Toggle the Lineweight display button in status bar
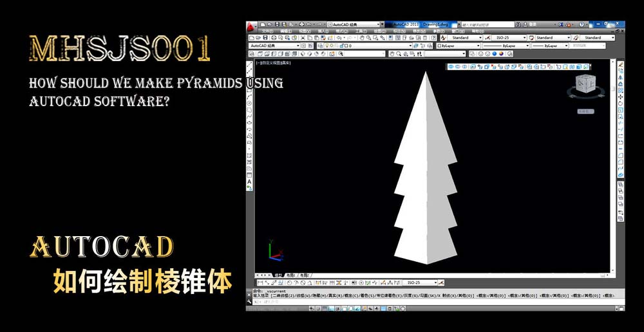The width and height of the screenshot is (644, 332). [377, 309]
